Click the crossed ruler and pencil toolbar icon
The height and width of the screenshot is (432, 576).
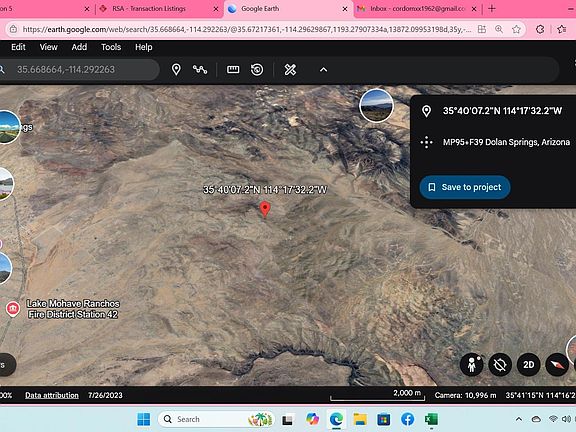pos(290,69)
